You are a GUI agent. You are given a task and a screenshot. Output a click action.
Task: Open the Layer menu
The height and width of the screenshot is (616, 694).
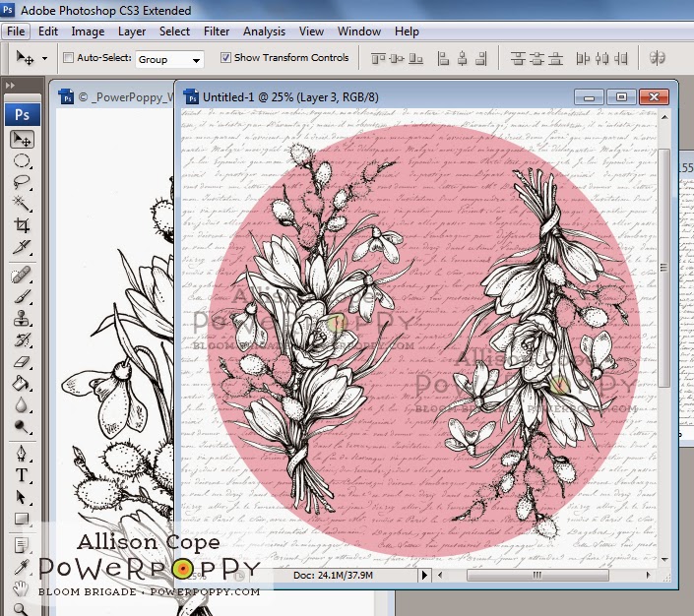coord(132,31)
